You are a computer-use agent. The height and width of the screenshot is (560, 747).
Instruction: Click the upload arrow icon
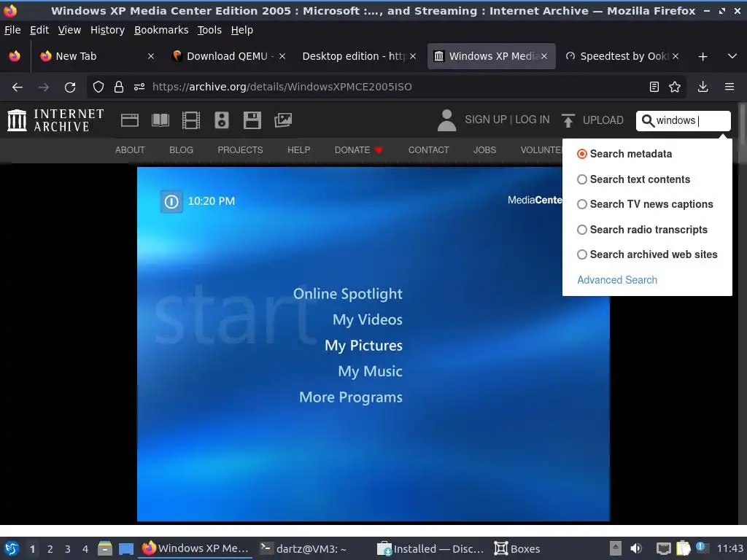click(568, 120)
